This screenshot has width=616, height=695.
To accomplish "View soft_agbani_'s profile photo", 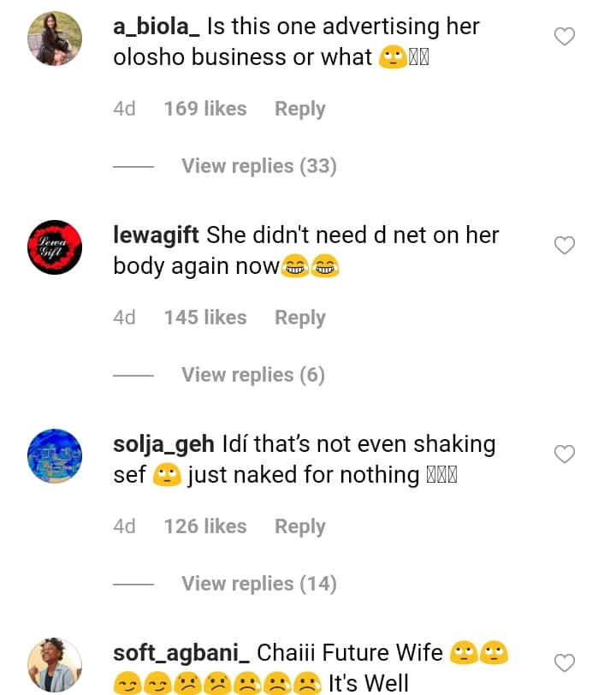I will (x=55, y=665).
